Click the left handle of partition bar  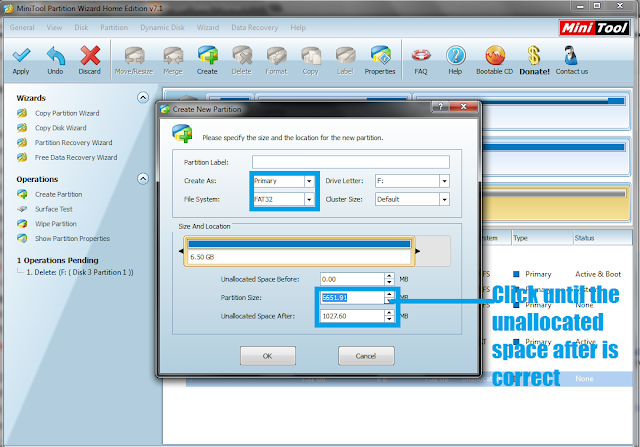pyautogui.click(x=181, y=251)
